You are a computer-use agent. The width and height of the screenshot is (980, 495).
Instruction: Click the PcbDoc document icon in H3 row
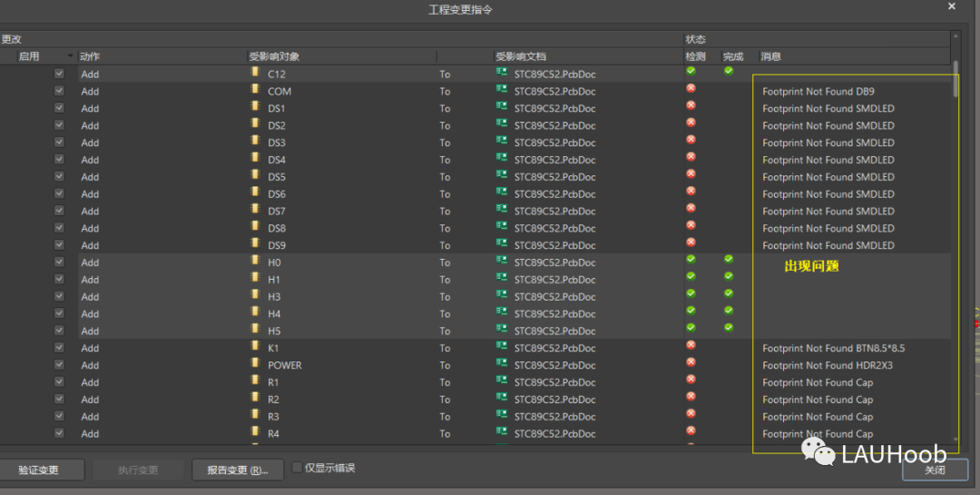[501, 295]
